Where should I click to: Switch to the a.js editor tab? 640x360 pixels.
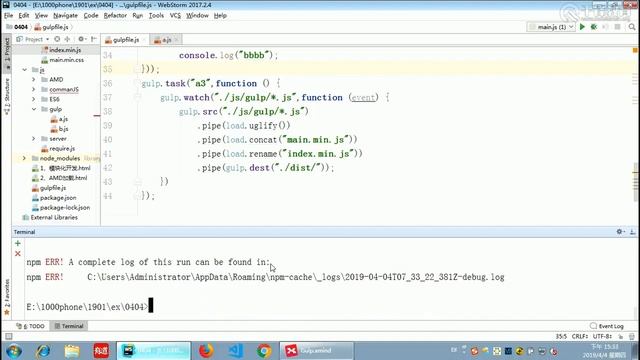coord(166,40)
